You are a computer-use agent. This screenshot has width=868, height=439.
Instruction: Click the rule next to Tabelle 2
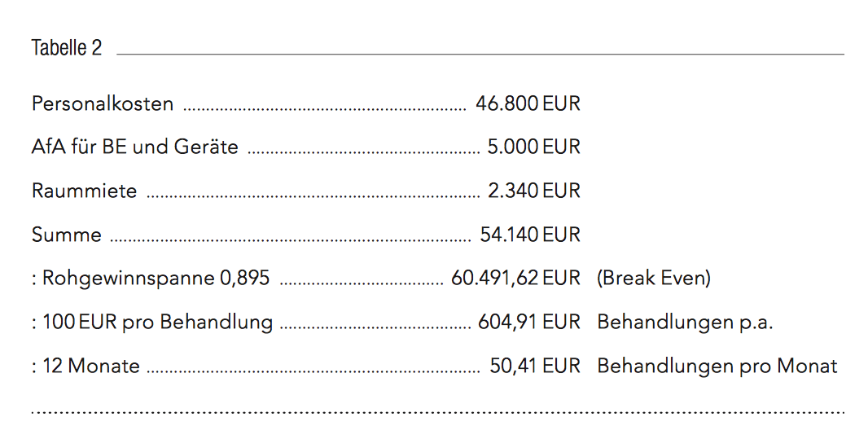pos(480,55)
